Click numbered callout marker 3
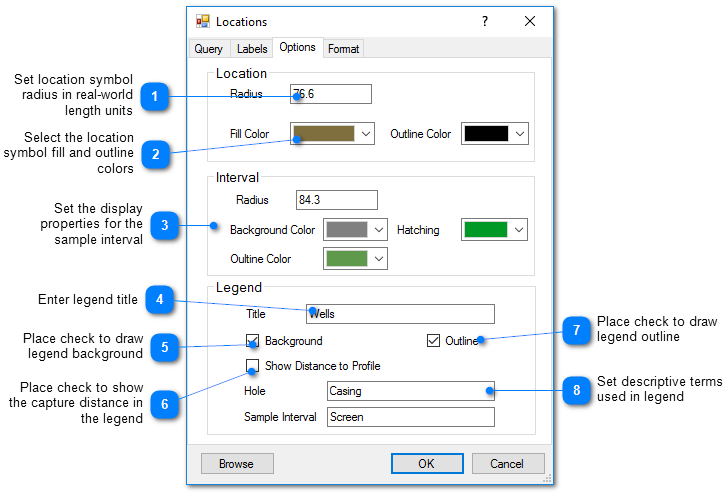 click(165, 225)
